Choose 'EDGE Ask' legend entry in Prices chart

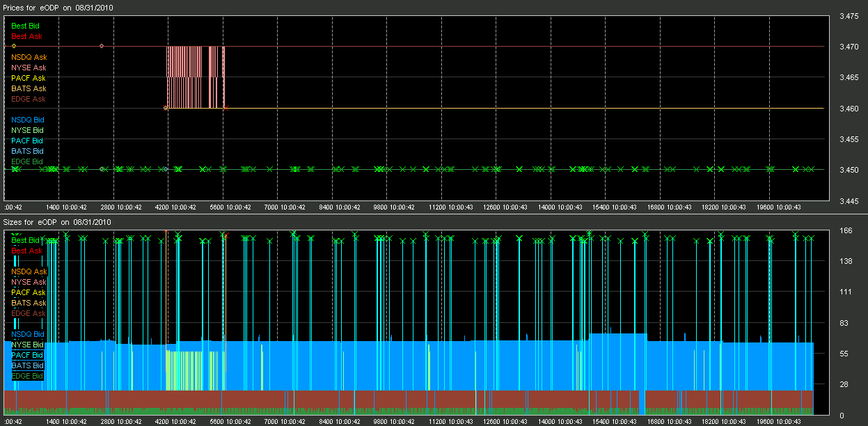pos(29,99)
